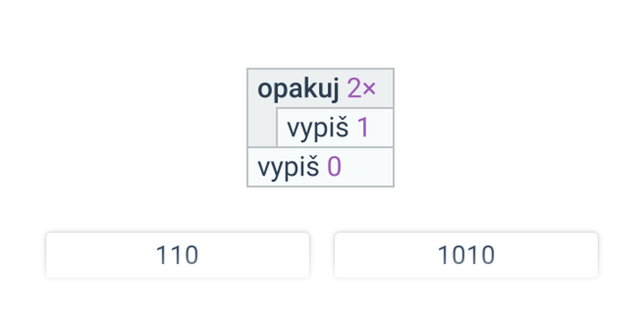This screenshot has width=644, height=322.
Task: Select the nested vypiš 1 block
Action: [335, 128]
